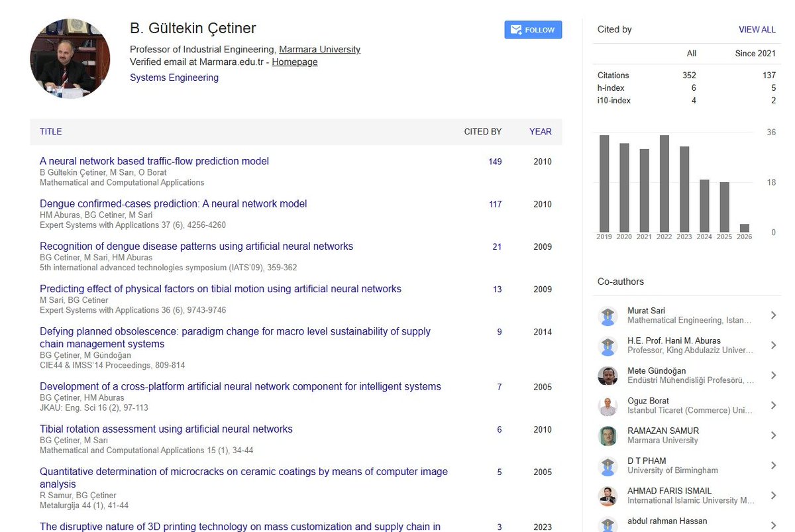Open co-author Murat Sari's profile
Screen dimensions: 795x532
coord(646,311)
